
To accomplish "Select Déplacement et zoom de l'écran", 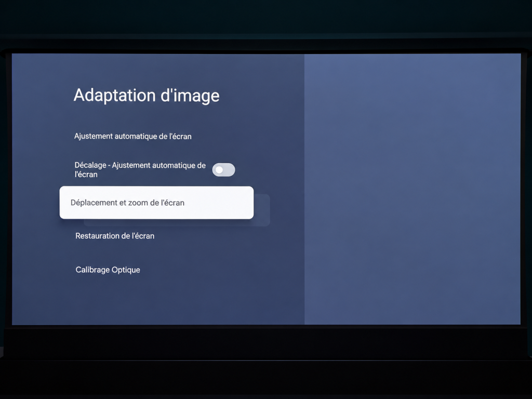I will click(x=156, y=203).
